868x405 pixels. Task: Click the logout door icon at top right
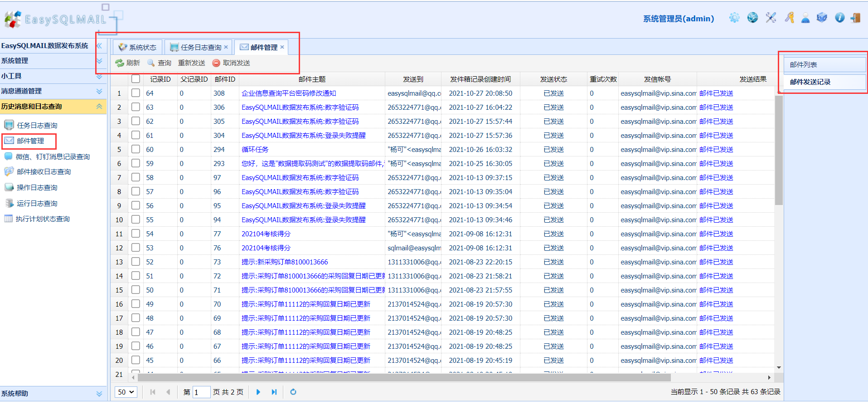pyautogui.click(x=855, y=18)
